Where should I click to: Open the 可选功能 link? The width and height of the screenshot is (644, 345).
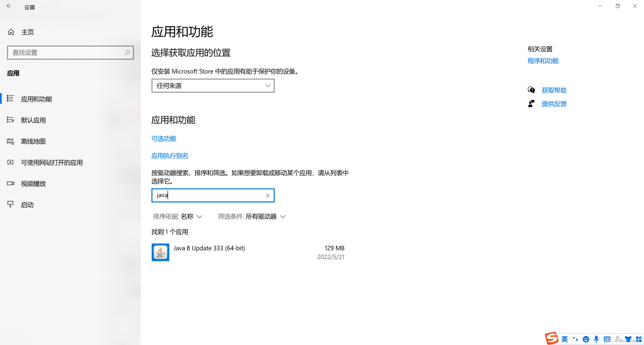click(x=164, y=139)
